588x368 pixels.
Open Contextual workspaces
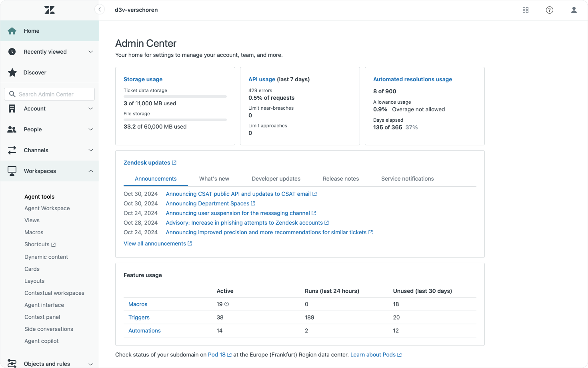[x=54, y=293]
